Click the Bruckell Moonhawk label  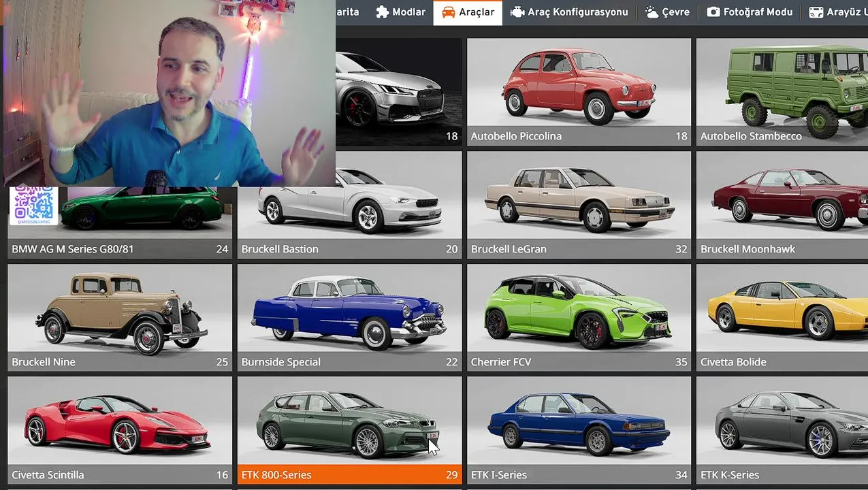[748, 249]
